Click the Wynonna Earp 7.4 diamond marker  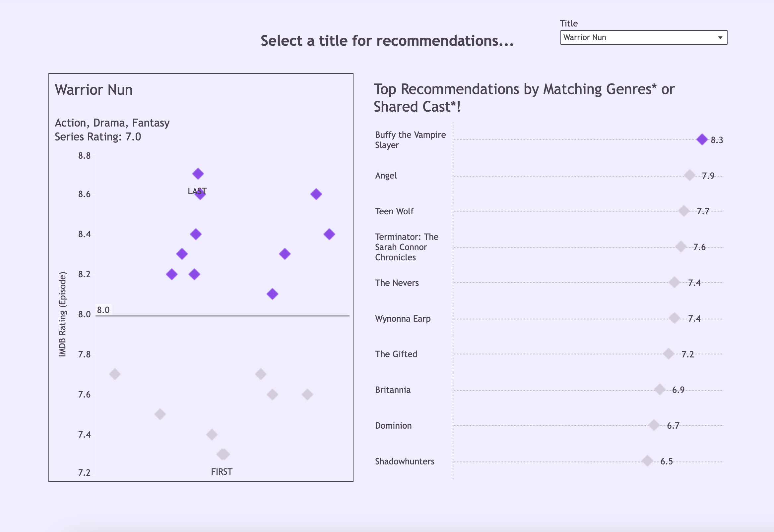tap(674, 318)
